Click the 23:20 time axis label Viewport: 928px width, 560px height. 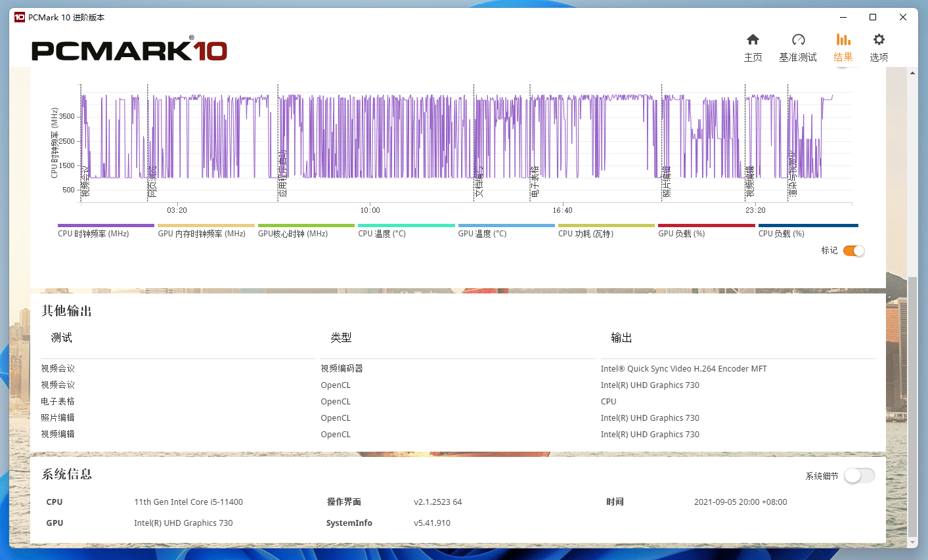(x=755, y=211)
